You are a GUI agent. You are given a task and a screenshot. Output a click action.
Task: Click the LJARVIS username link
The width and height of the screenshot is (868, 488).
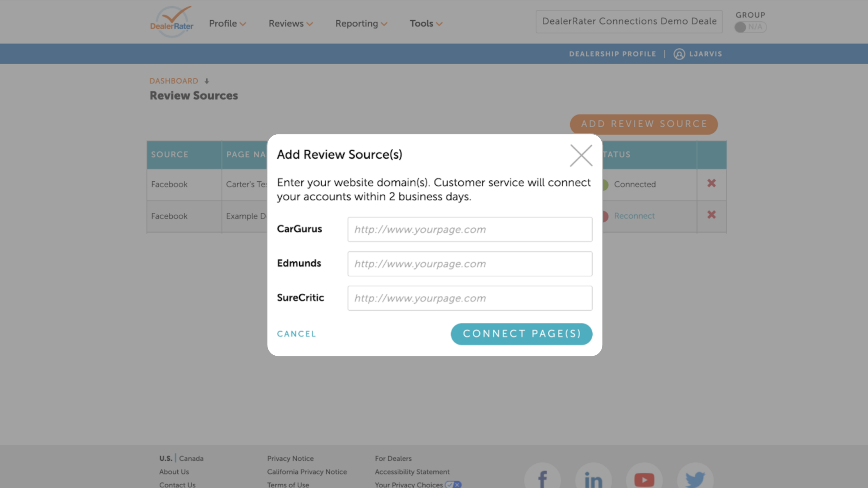point(706,54)
